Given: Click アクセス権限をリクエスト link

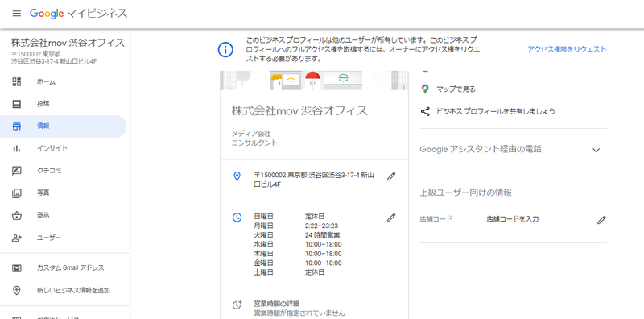Looking at the screenshot, I should pos(567,49).
